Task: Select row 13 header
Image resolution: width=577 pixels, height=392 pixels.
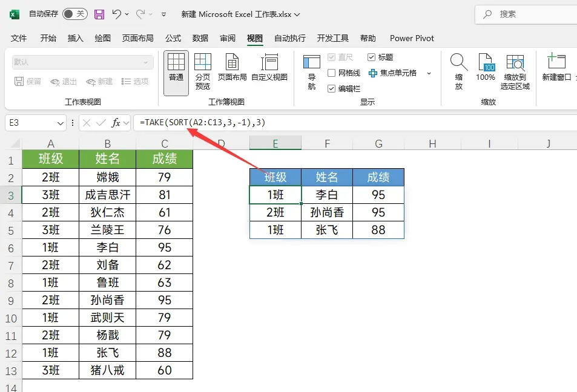Action: (x=11, y=371)
